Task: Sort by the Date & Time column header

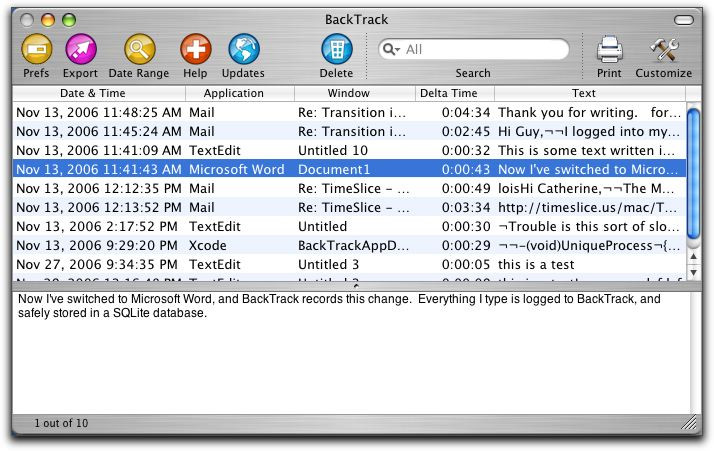Action: tap(99, 93)
